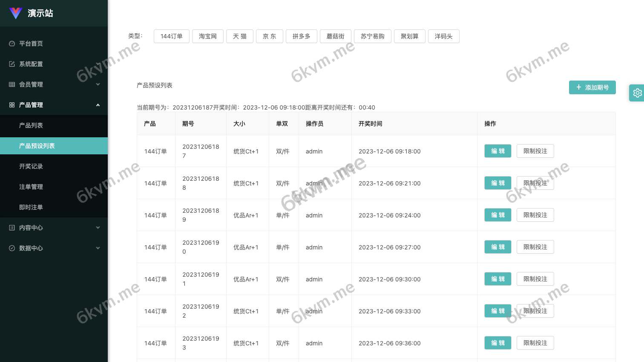Open 系统配置 via its pencil icon
This screenshot has height=362, width=644.
point(12,64)
